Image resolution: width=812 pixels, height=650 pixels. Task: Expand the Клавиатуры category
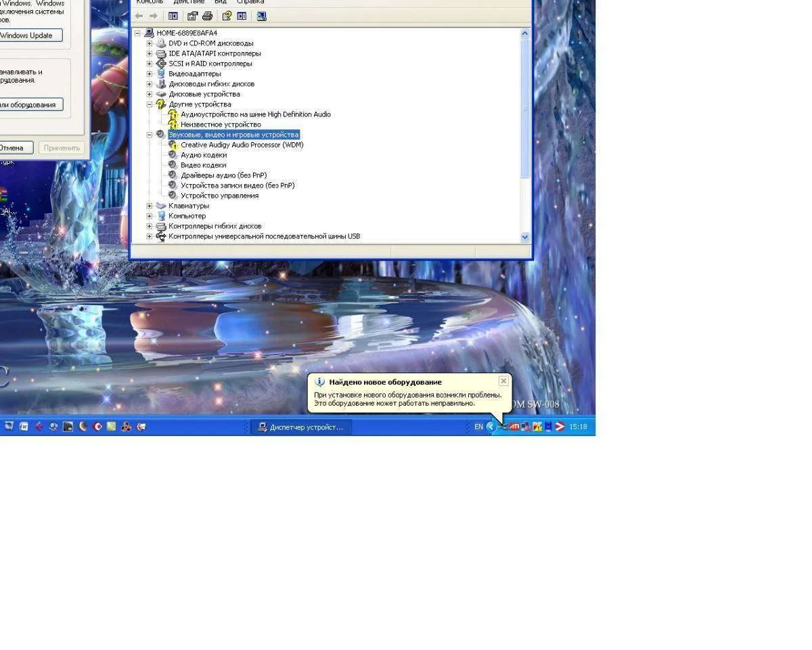[x=150, y=206]
